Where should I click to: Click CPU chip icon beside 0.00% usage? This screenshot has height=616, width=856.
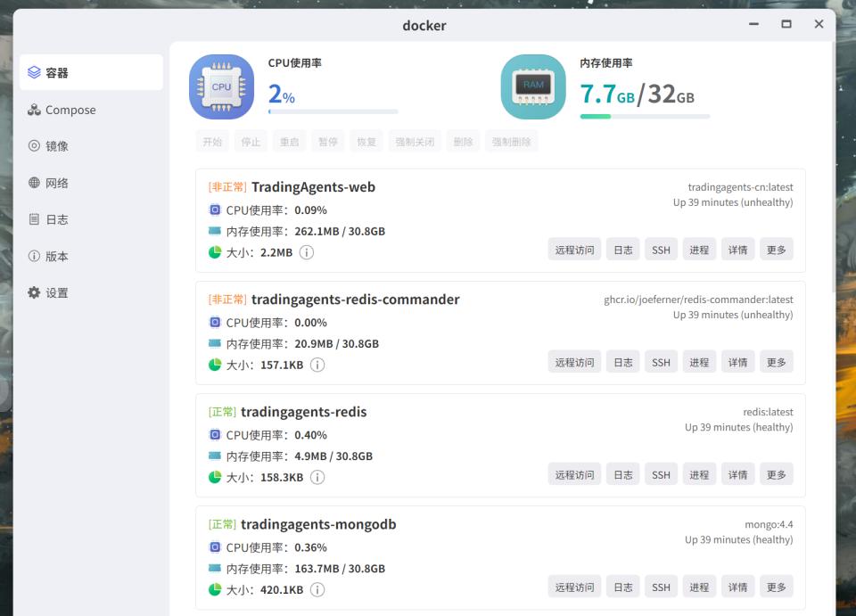[x=215, y=322]
